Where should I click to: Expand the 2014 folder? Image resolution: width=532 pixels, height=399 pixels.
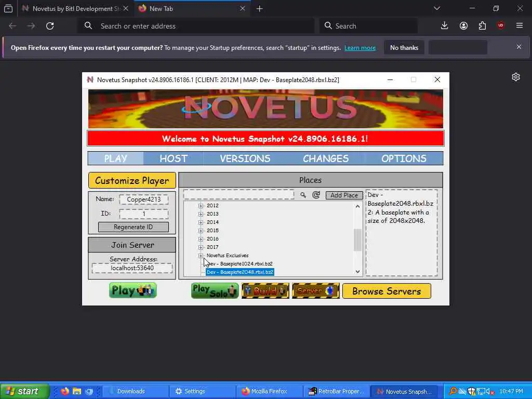point(201,222)
